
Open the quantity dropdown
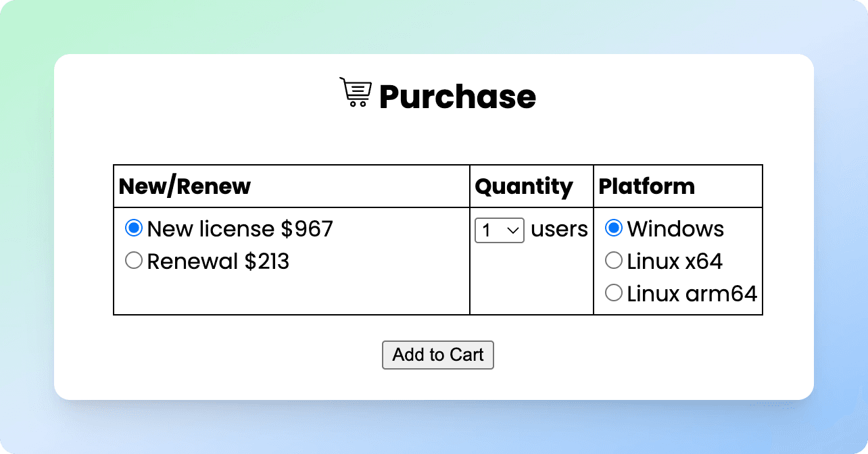pos(499,230)
